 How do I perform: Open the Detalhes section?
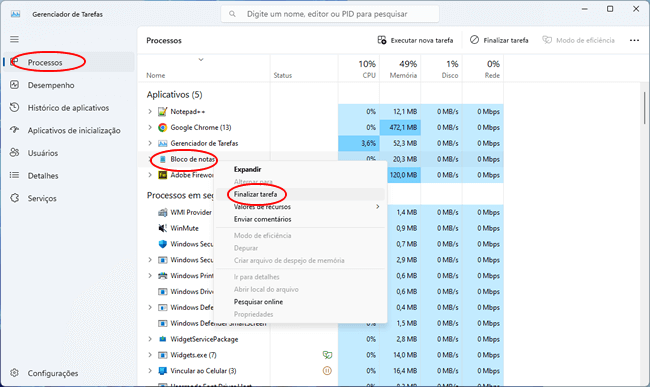43,176
